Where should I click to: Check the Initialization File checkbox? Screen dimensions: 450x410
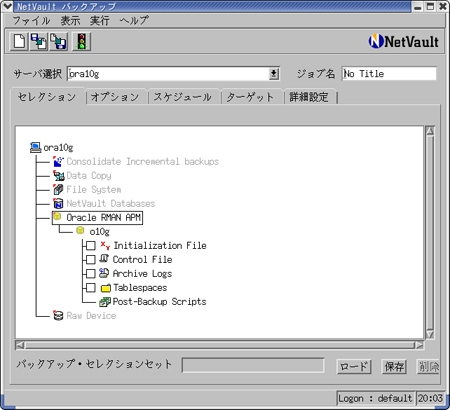[x=91, y=246]
